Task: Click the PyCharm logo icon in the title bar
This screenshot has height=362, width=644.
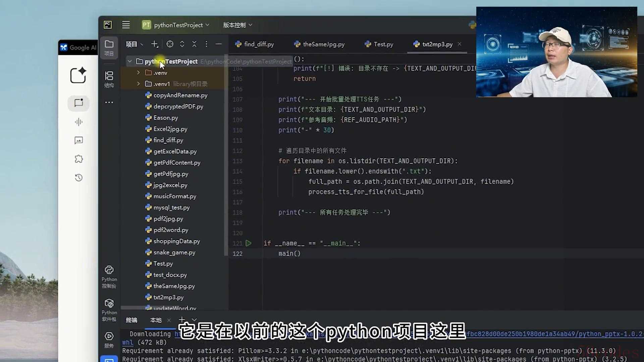Action: coord(108,25)
